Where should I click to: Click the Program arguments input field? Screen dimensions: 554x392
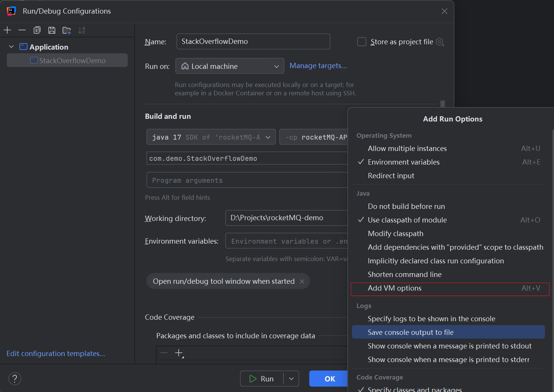[x=247, y=180]
